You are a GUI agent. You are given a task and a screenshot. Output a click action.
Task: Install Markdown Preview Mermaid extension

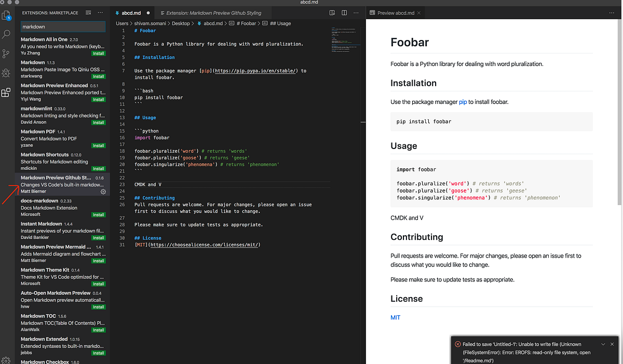pos(98,261)
